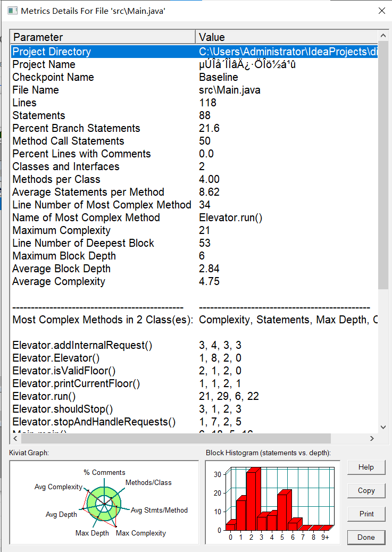
Task: Click the Kiviat graph chart
Action: (104, 503)
